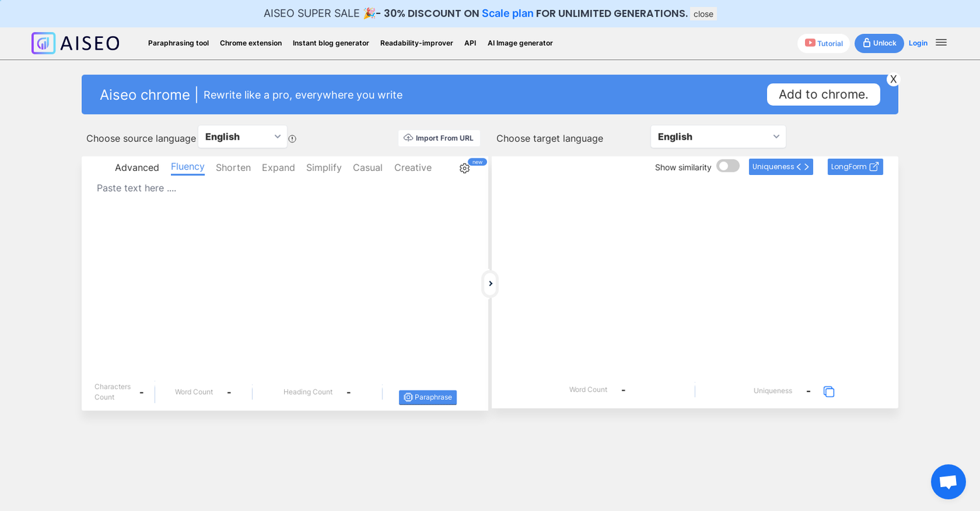This screenshot has height=511, width=980.
Task: Select the Creative mode tab
Action: (x=412, y=168)
